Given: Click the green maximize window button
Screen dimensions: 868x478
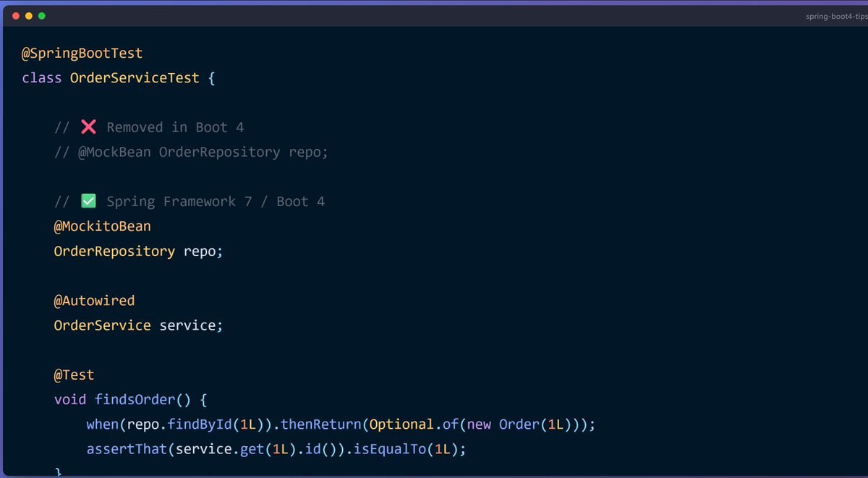Looking at the screenshot, I should pyautogui.click(x=41, y=16).
